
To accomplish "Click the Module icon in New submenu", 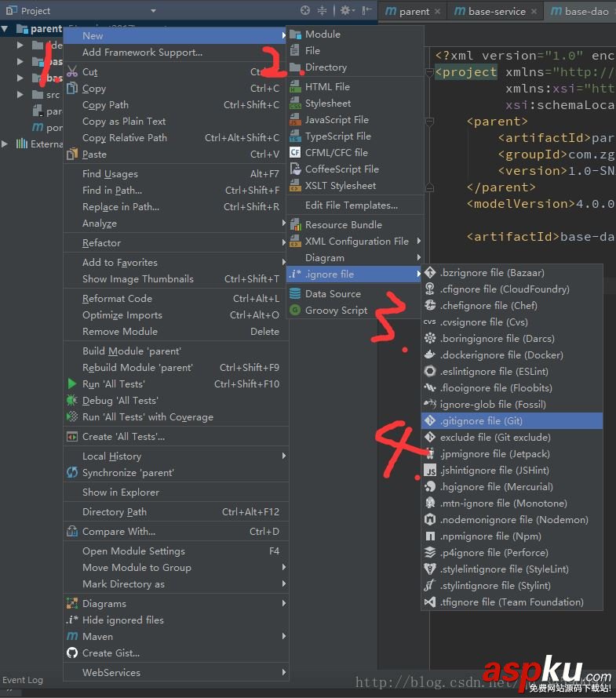I will click(295, 35).
